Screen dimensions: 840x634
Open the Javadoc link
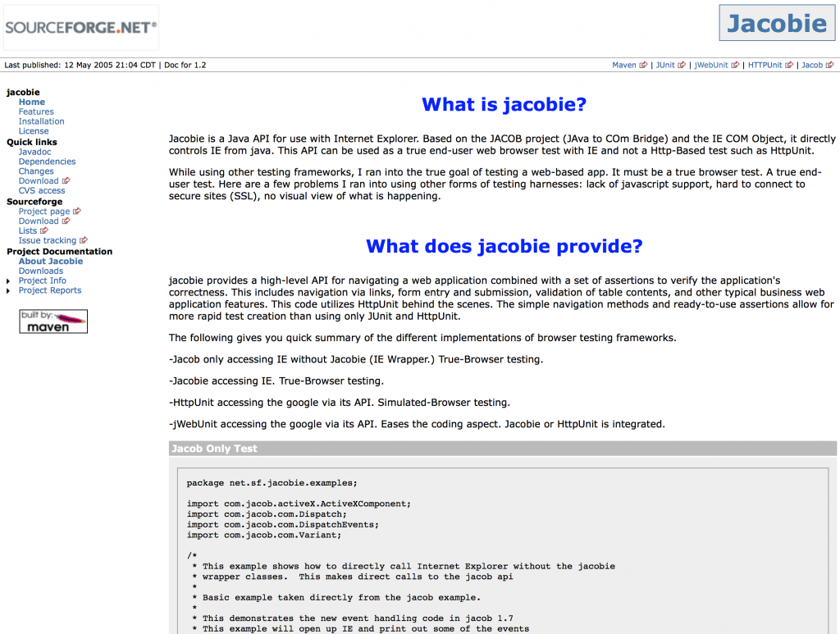(34, 152)
